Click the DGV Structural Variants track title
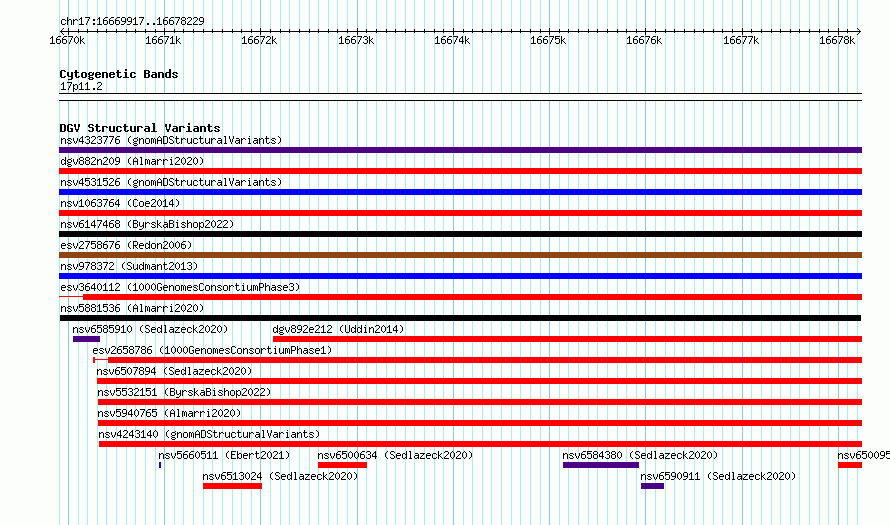Screen dimensions: 890x525 [x=140, y=128]
